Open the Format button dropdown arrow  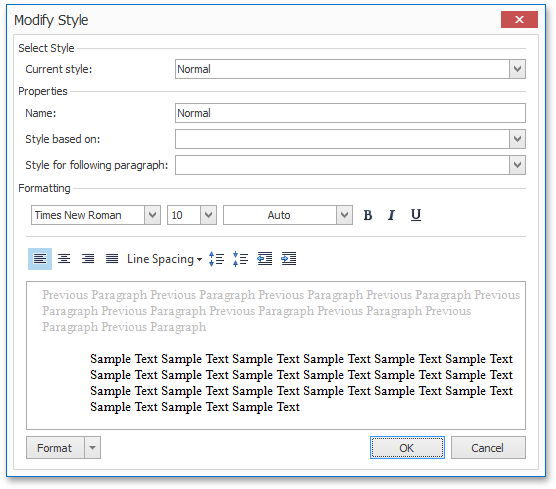coord(93,448)
